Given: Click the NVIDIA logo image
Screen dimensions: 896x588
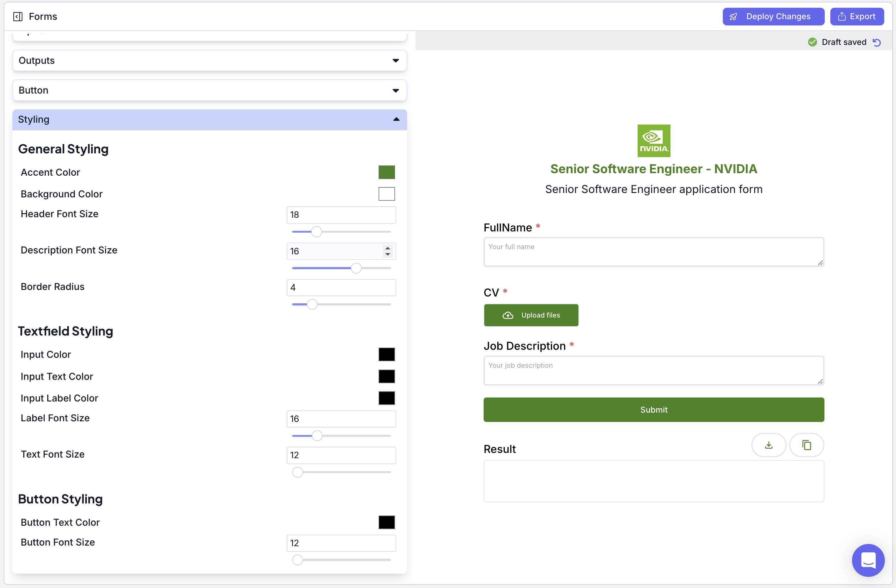Looking at the screenshot, I should [653, 141].
